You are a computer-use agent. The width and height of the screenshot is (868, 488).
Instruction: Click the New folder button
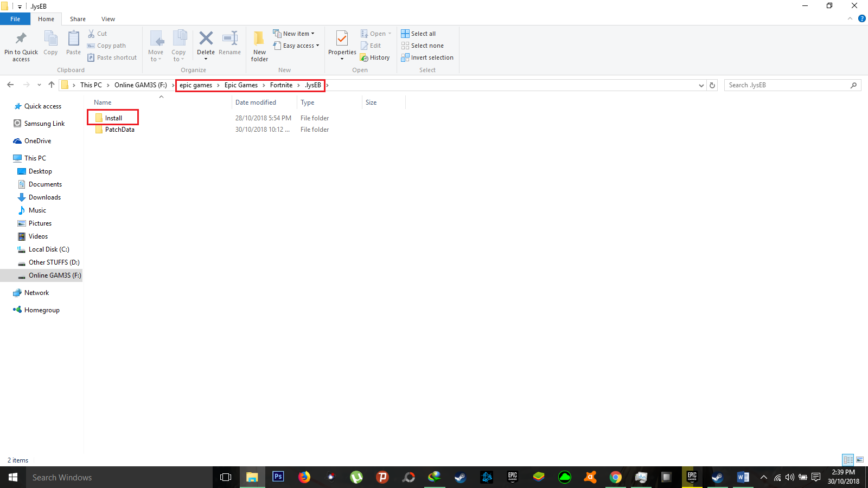(x=259, y=46)
